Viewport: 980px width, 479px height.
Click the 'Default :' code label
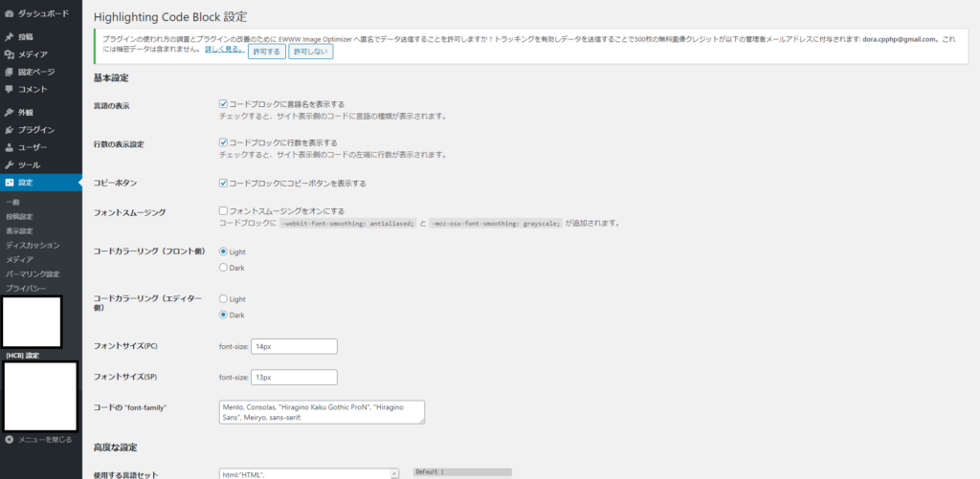pos(432,472)
